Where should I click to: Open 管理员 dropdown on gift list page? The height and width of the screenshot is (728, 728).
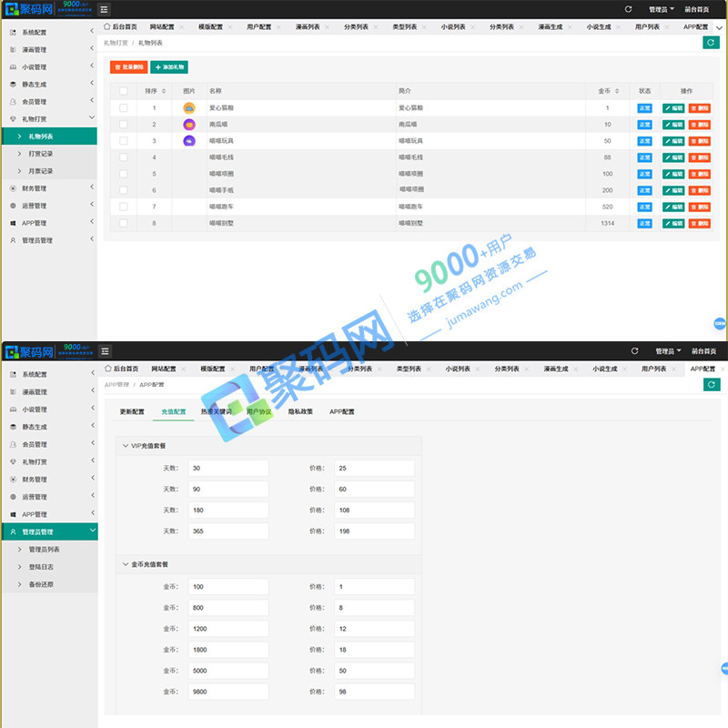[662, 9]
